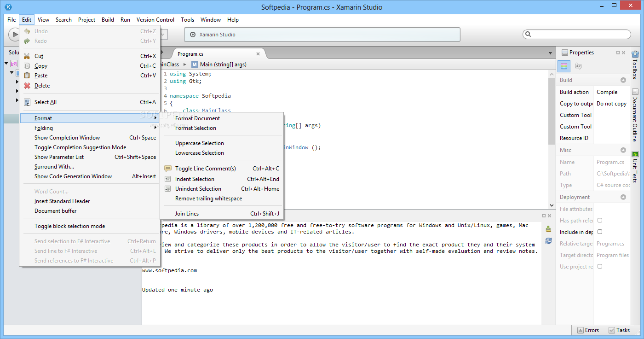Click the Xamarin Studio status field
This screenshot has height=339, width=644.
point(322,35)
